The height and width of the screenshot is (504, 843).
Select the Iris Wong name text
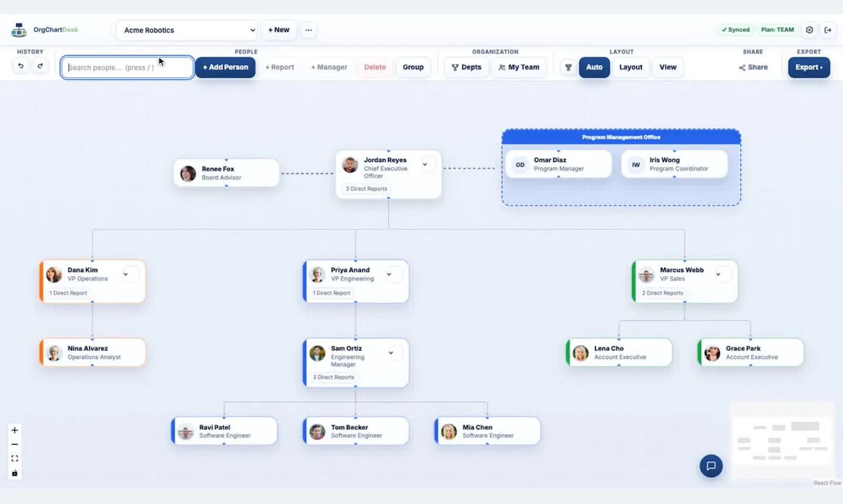664,160
